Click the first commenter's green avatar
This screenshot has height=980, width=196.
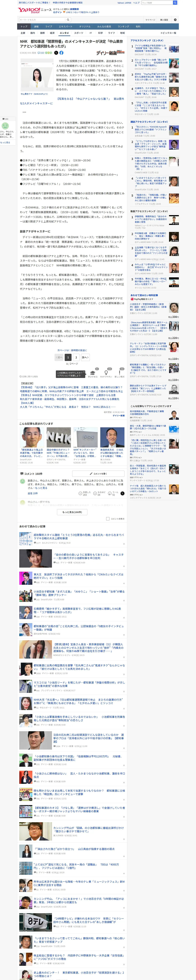click(22, 481)
